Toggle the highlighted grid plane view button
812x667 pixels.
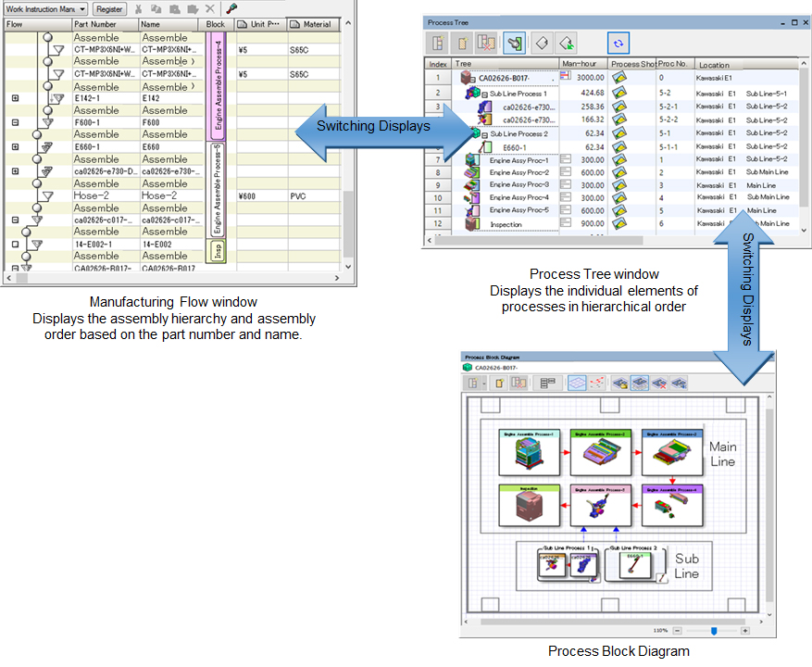576,382
